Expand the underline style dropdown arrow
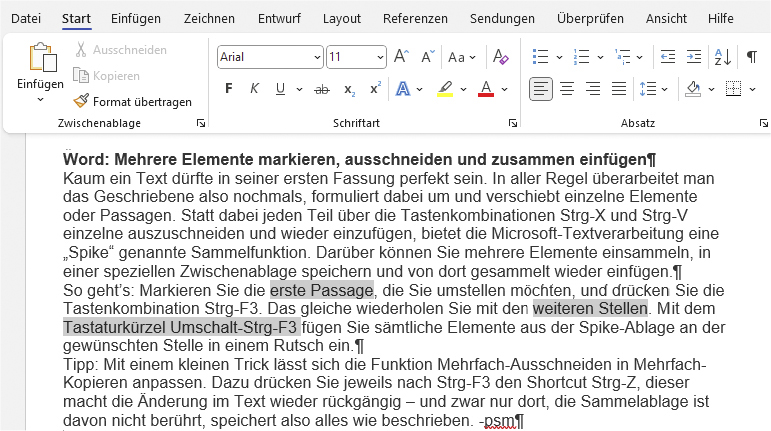The height and width of the screenshot is (431, 771). (299, 89)
